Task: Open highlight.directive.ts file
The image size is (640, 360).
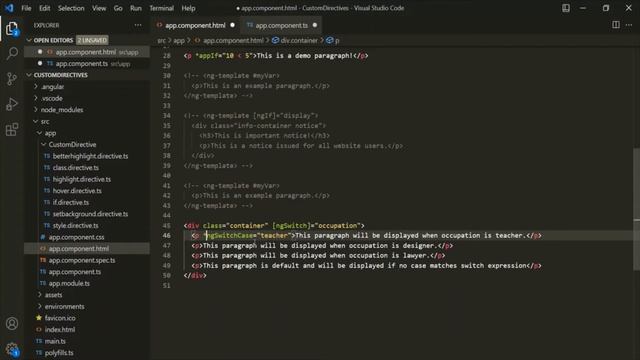Action: point(82,179)
